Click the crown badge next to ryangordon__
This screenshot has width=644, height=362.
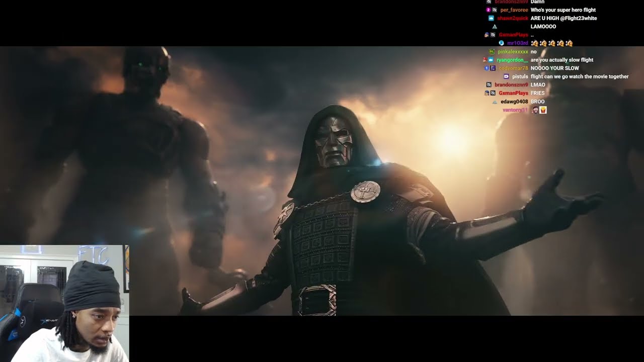(491, 60)
